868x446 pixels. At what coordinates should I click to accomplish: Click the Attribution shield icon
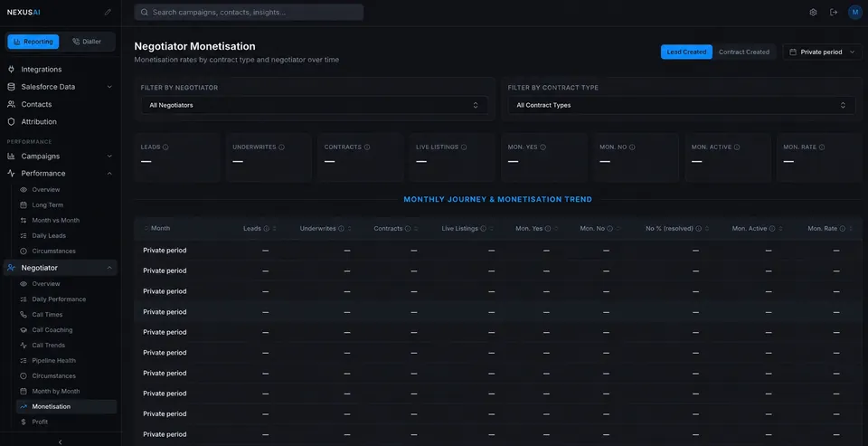(x=11, y=122)
